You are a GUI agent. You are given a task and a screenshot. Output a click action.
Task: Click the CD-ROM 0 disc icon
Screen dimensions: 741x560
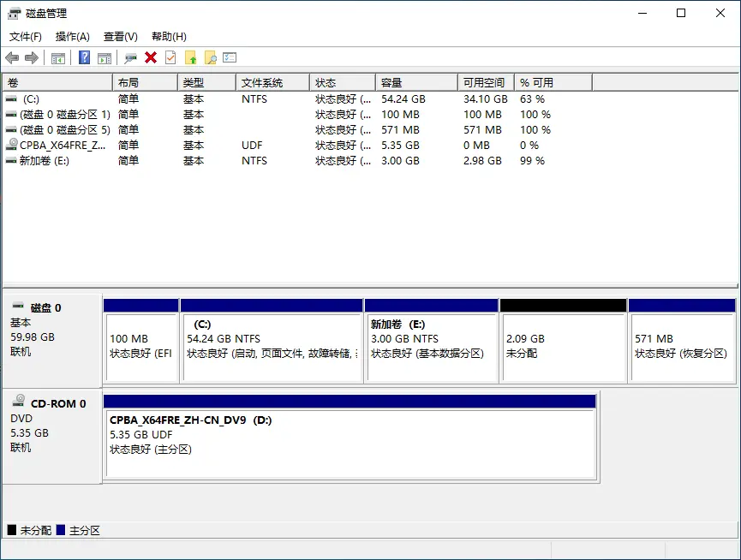pyautogui.click(x=19, y=401)
